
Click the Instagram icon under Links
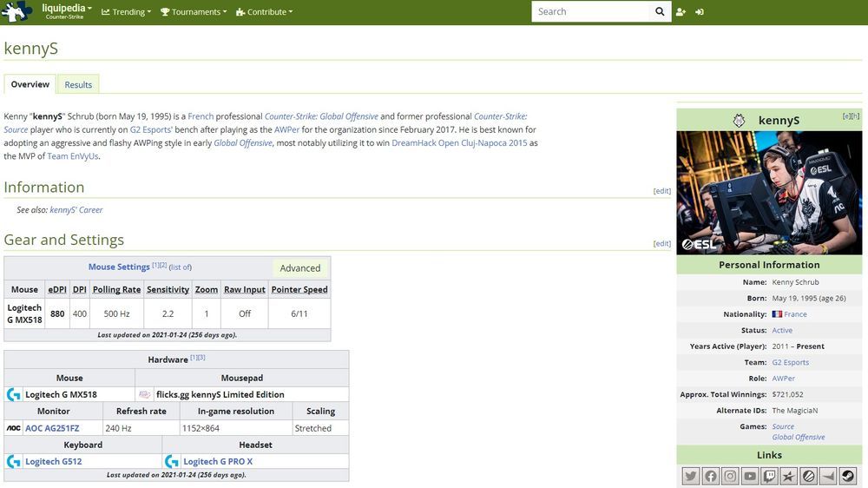tap(731, 476)
